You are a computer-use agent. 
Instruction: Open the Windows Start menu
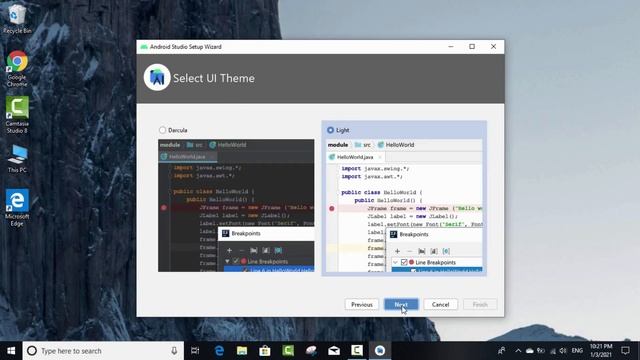(11, 351)
